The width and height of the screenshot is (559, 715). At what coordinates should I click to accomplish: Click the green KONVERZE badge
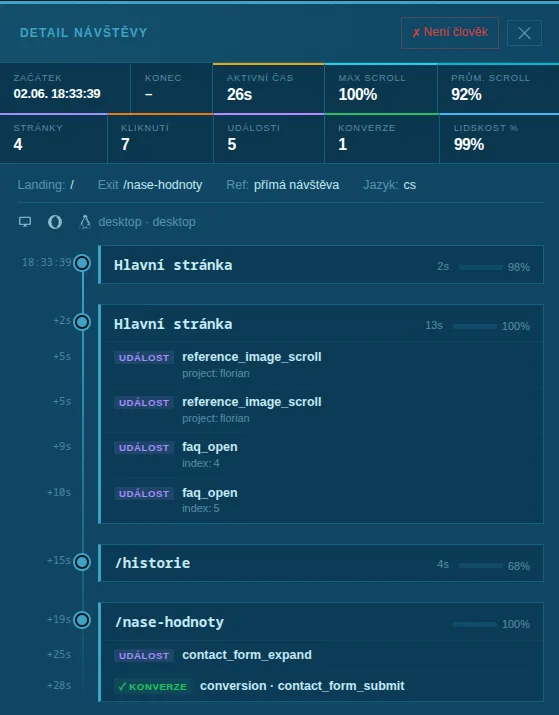click(153, 686)
